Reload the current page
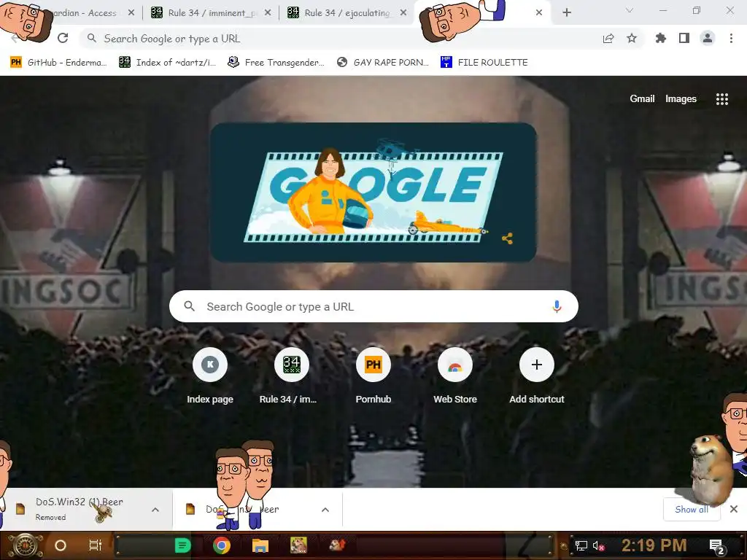The width and height of the screenshot is (747, 560). coord(63,38)
